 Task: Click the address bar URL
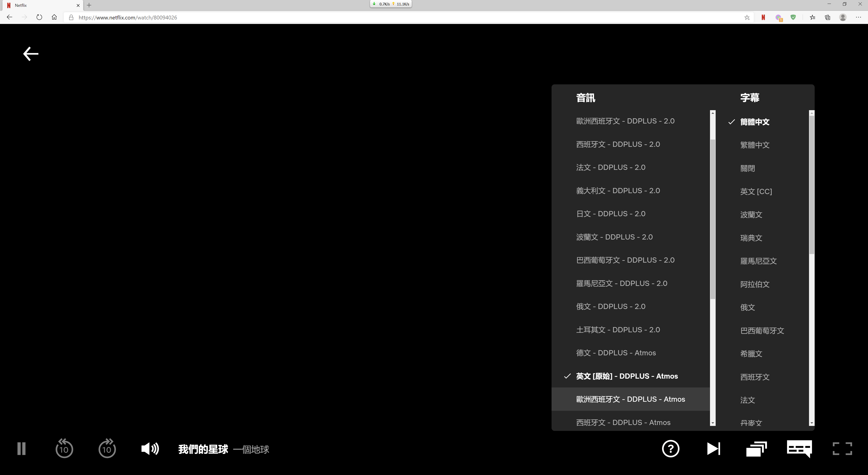(128, 18)
